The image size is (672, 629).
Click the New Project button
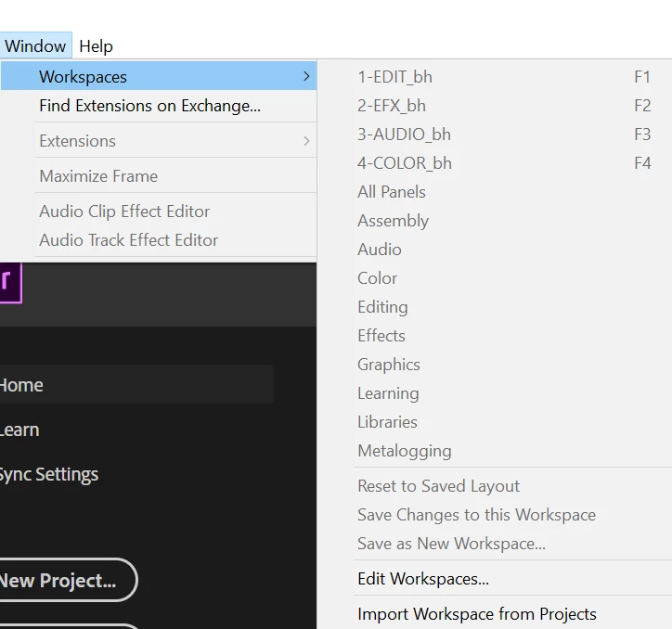tap(68, 580)
